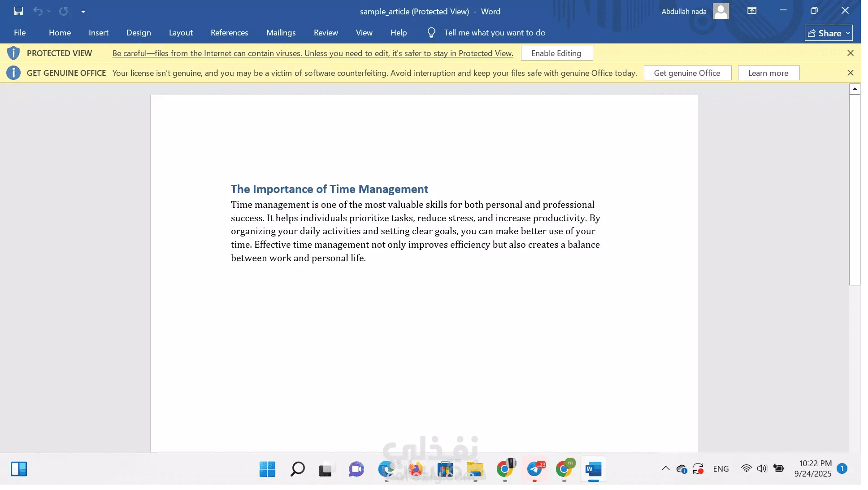The height and width of the screenshot is (490, 868).
Task: Open Customize Quick Access Toolbar dropdown
Action: (83, 11)
